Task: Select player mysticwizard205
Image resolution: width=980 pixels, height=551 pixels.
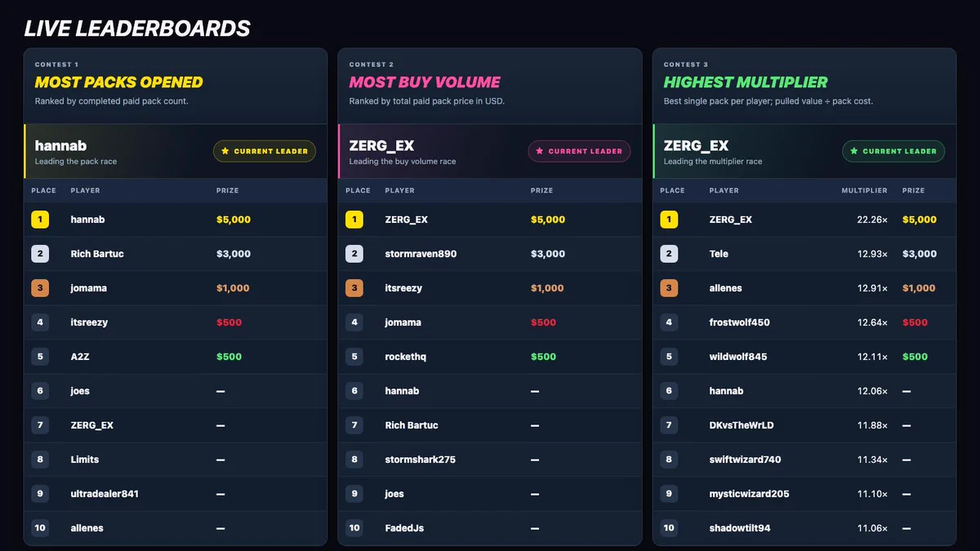Action: click(749, 494)
